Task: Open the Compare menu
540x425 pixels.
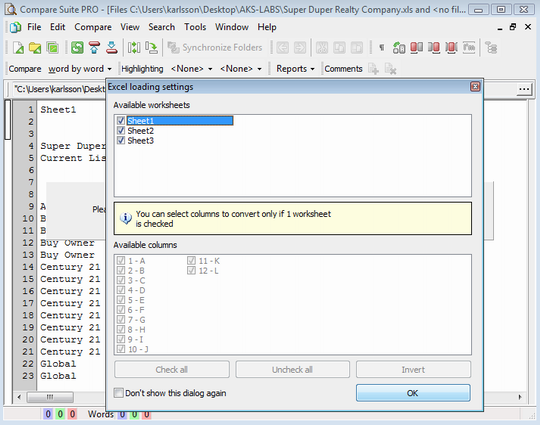Action: click(93, 27)
